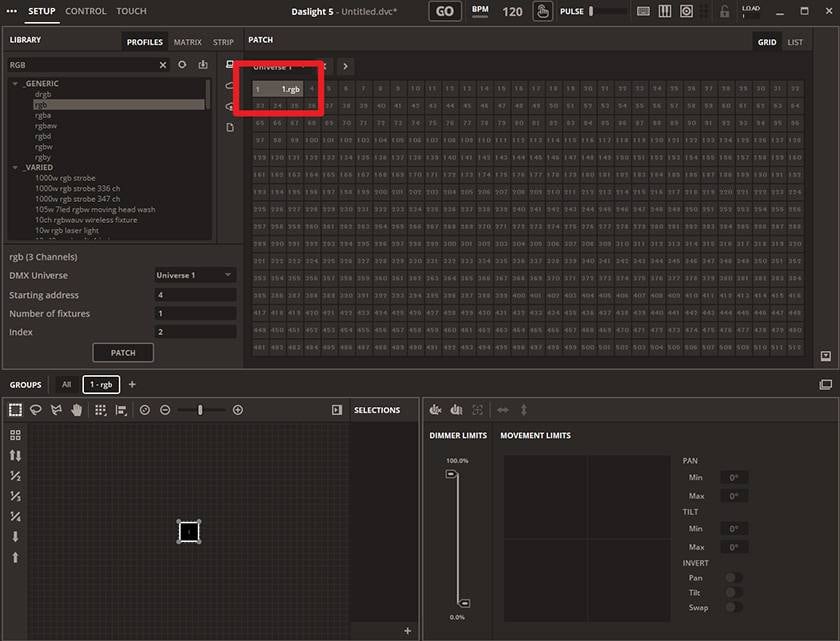Open the DMX Universe dropdown
Screen dimensions: 840x641
[x=195, y=275]
